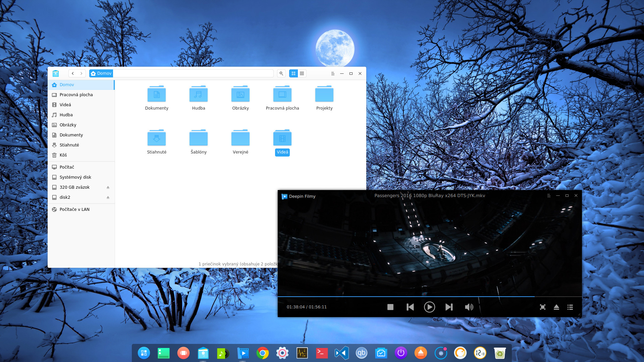Seek on the Deepin Filmy progress bar
The height and width of the screenshot is (362, 644).
pyautogui.click(x=430, y=297)
